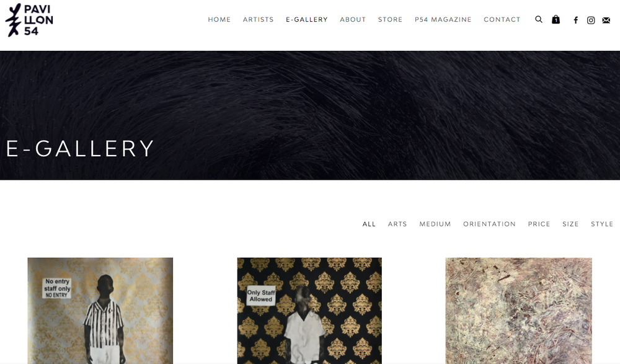
Task: Open the search magnifier icon
Action: pyautogui.click(x=539, y=19)
